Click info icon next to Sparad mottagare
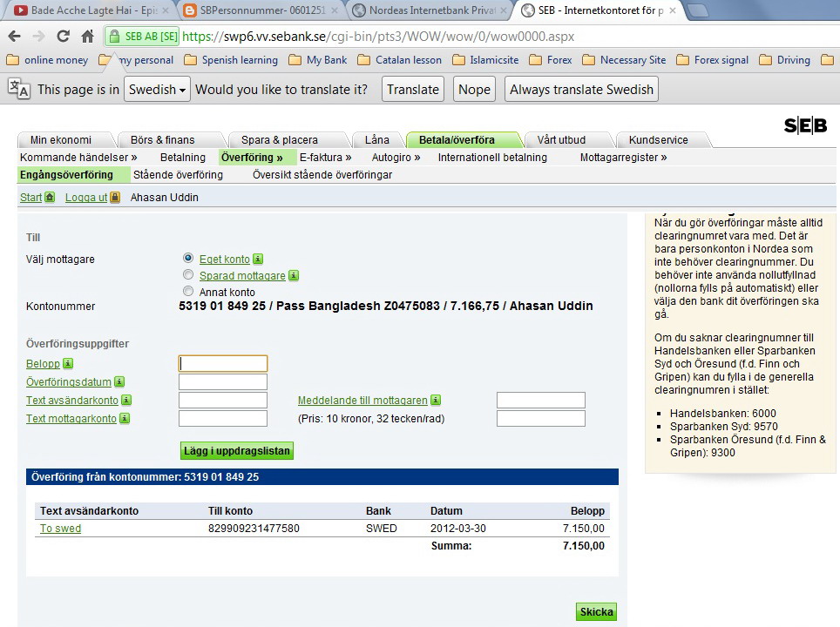Screen dimensions: 840x627 pyautogui.click(x=294, y=276)
